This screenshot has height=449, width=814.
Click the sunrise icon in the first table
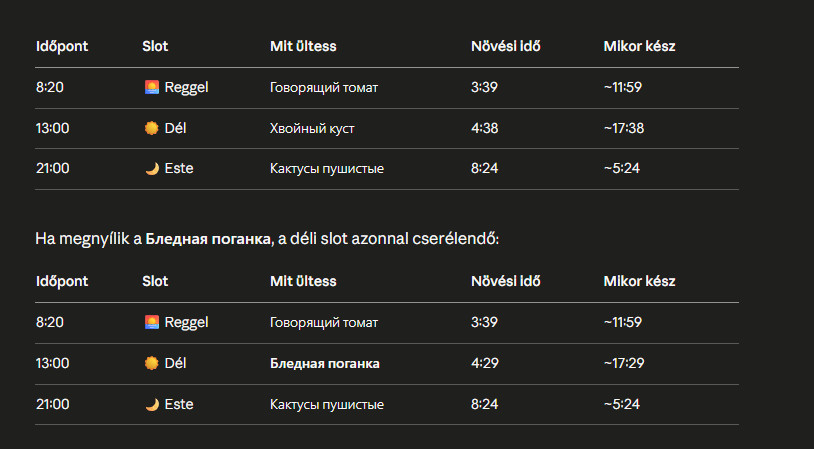point(152,87)
